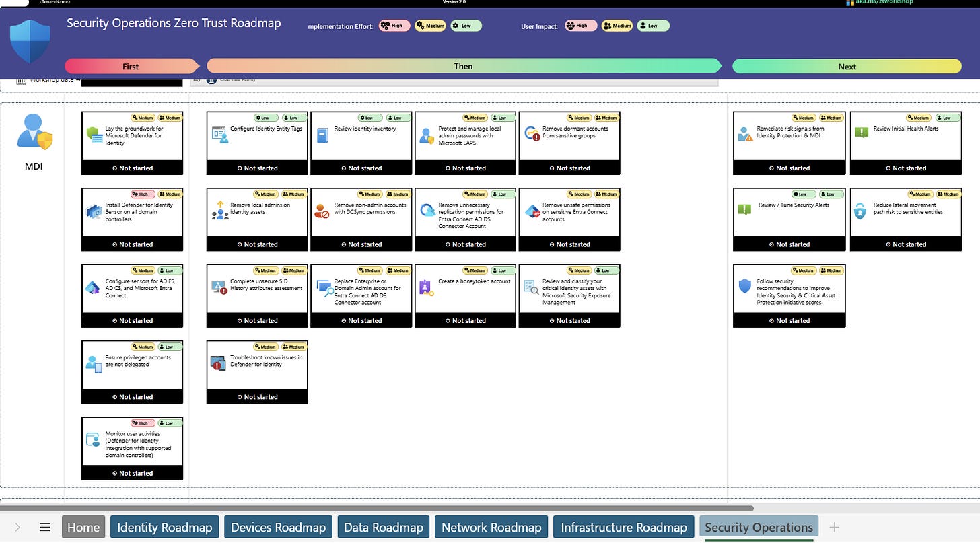Open the Home sheet tab
The height and width of the screenshot is (543, 980).
[x=83, y=528]
